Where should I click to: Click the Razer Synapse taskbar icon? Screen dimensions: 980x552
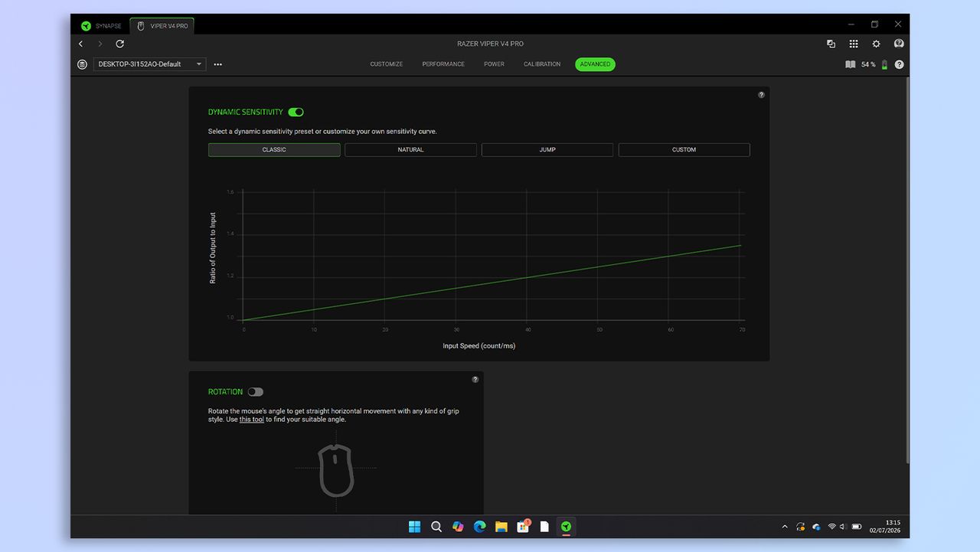pos(566,527)
